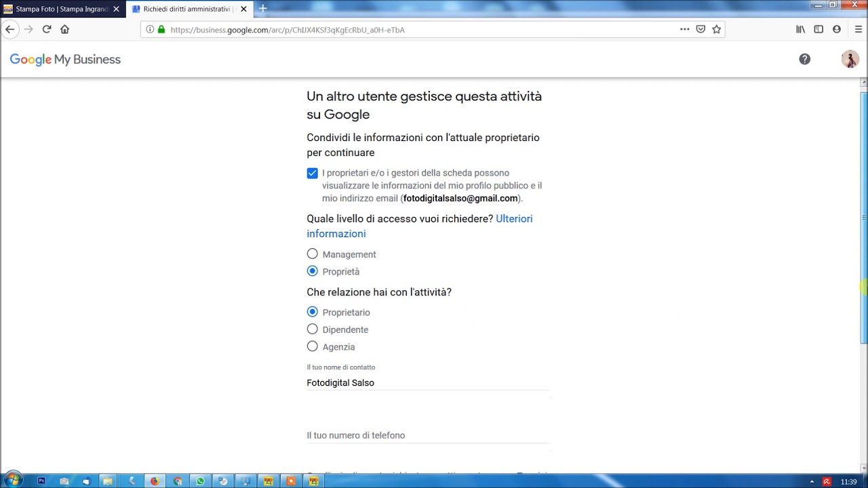This screenshot has height=488, width=868.
Task: Open the Firefox hamburger menu
Action: click(x=858, y=29)
